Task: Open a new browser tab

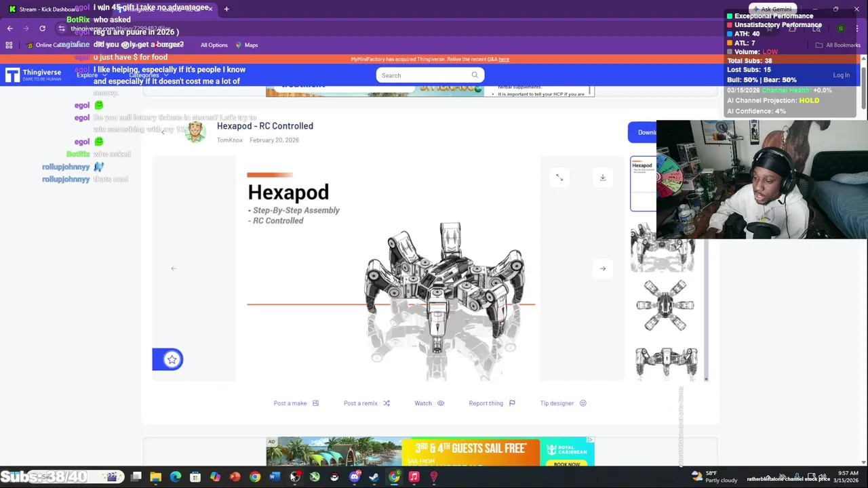Action: point(226,9)
